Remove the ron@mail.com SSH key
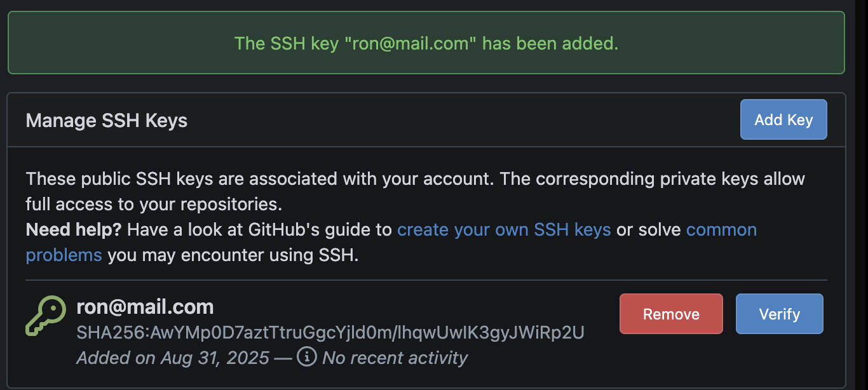The height and width of the screenshot is (390, 868). [671, 314]
